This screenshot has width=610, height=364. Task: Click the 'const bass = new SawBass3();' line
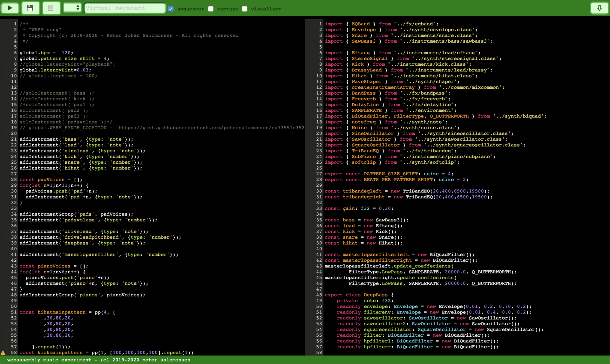[367, 220]
